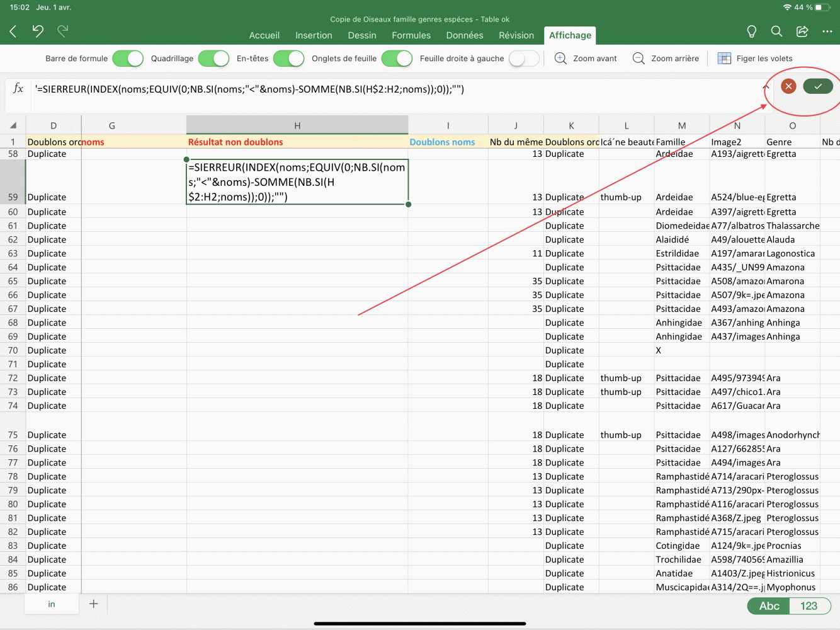This screenshot has height=630, width=840.
Task: Expand the formula bar with chevron
Action: (766, 87)
